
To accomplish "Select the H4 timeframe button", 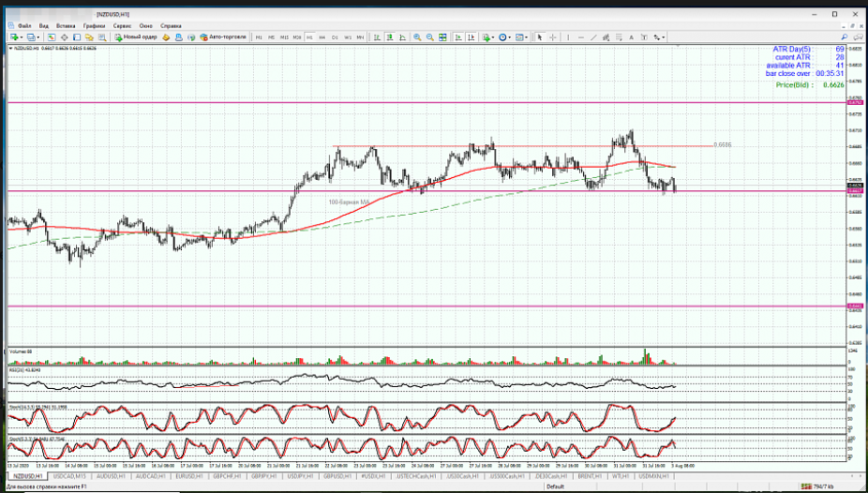I will [322, 37].
